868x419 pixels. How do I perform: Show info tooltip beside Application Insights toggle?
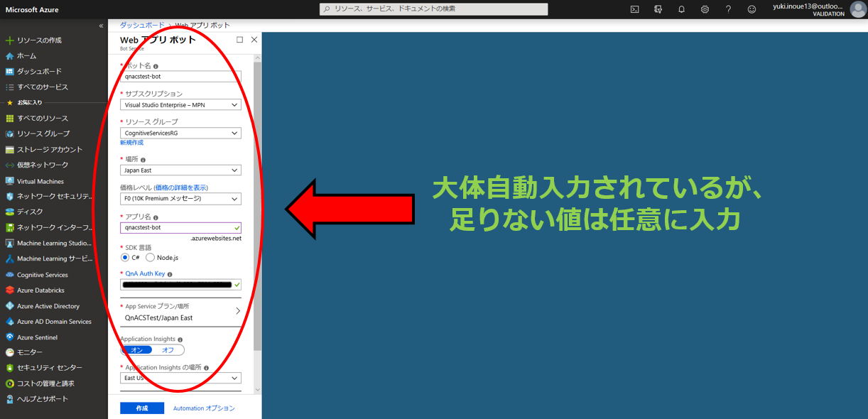coord(180,339)
